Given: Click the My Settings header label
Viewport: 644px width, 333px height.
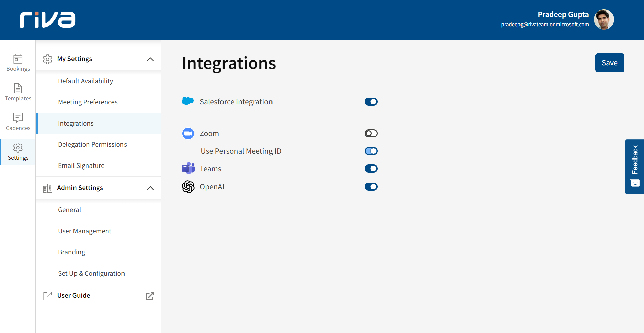Looking at the screenshot, I should (75, 59).
